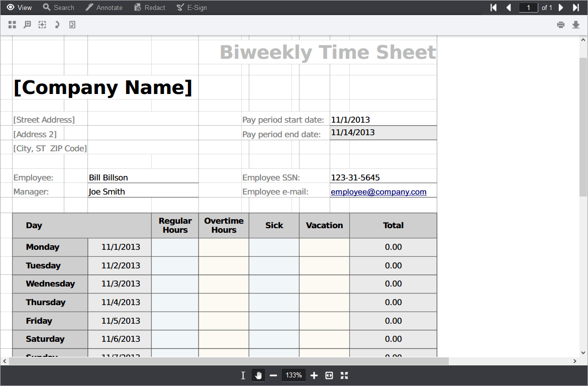Open the Redact menu
Screen dimensions: 588x386
click(x=149, y=7)
